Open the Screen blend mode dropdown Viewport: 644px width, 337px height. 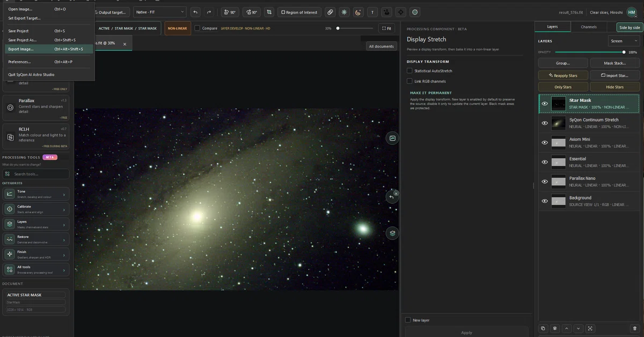(624, 41)
